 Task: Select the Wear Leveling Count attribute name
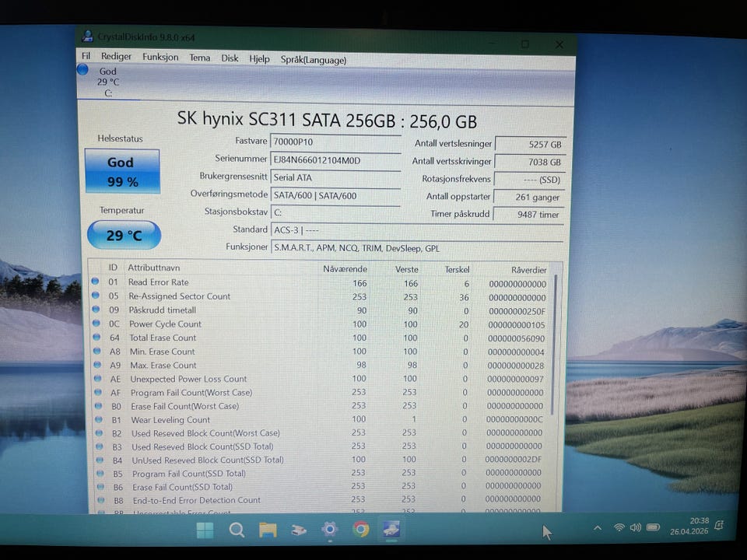click(x=170, y=420)
